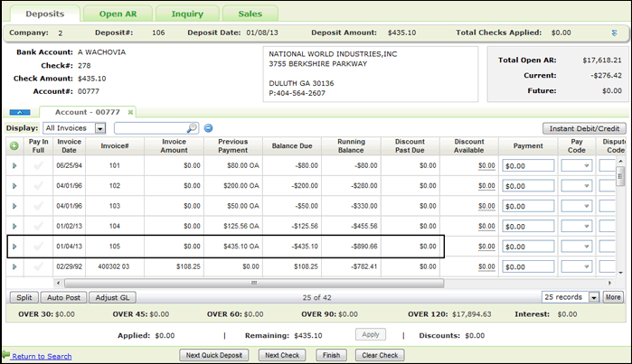
Task: Toggle Pay In Full for invoice 104
Action: [38, 226]
